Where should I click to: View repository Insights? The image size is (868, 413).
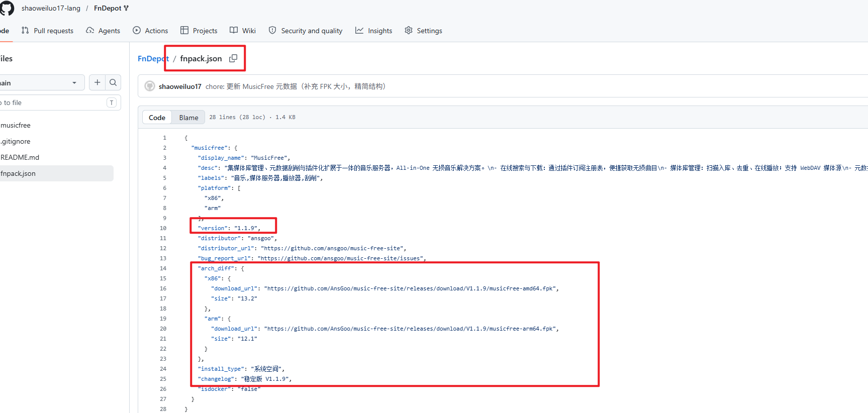373,31
